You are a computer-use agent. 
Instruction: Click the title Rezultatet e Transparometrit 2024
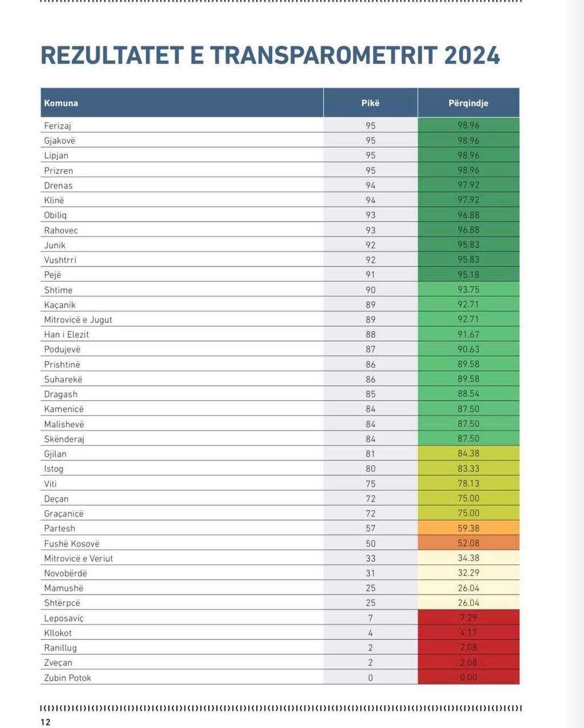[270, 55]
